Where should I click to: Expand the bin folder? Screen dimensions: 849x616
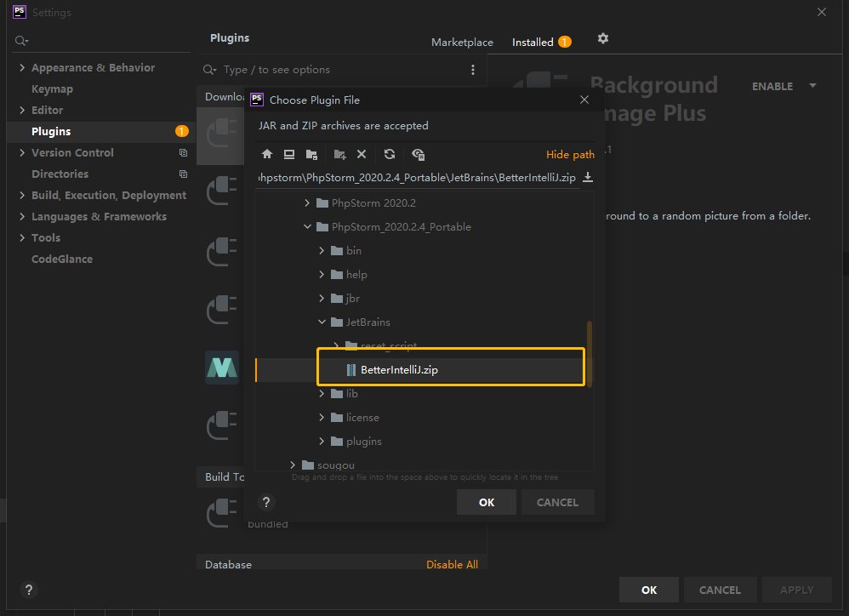(322, 251)
